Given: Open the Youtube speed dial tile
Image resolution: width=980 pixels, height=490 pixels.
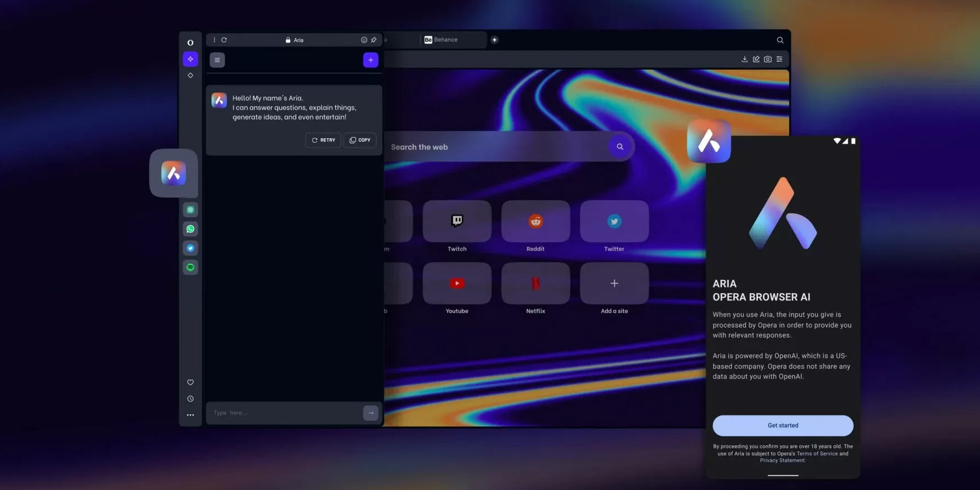Looking at the screenshot, I should click(457, 283).
